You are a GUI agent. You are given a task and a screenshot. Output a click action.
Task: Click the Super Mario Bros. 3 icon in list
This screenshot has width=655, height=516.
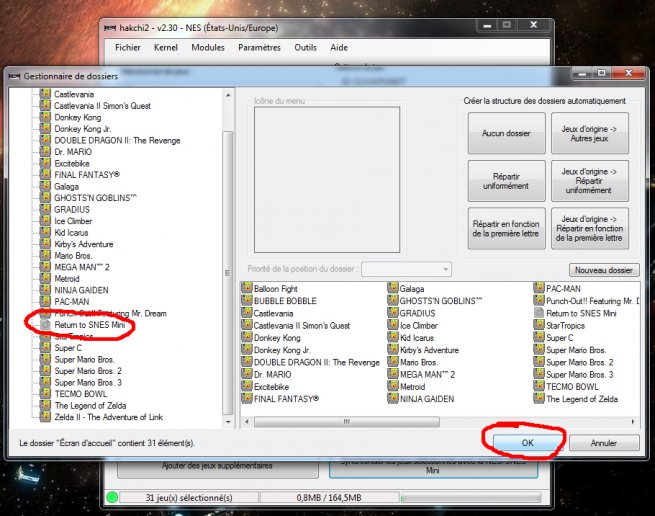tap(539, 374)
